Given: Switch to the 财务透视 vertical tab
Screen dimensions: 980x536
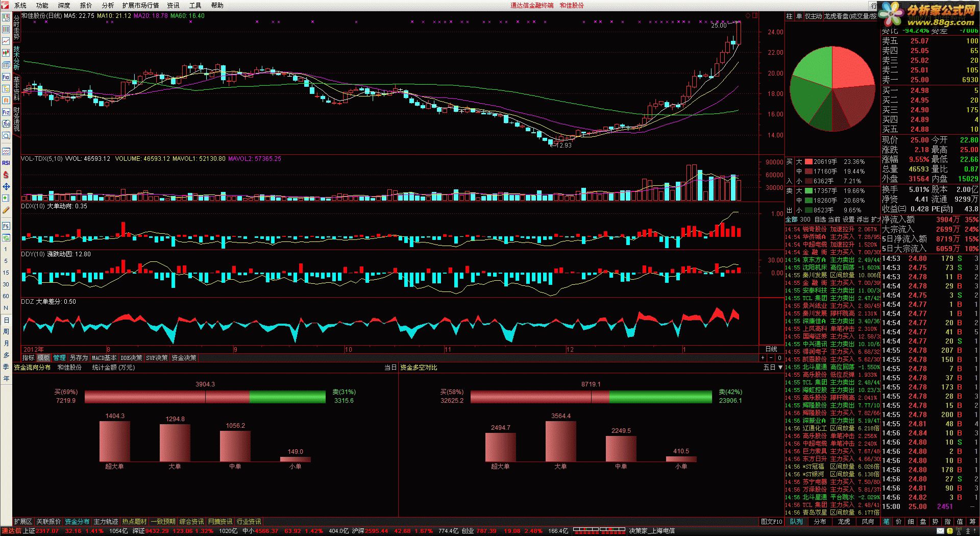Looking at the screenshot, I should coord(16,119).
